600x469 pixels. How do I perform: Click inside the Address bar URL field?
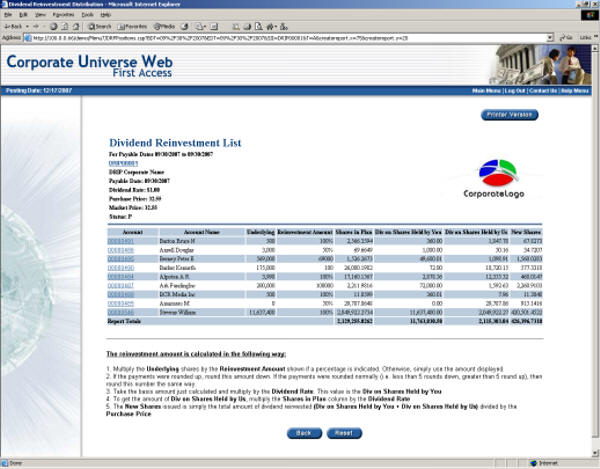tap(285, 38)
